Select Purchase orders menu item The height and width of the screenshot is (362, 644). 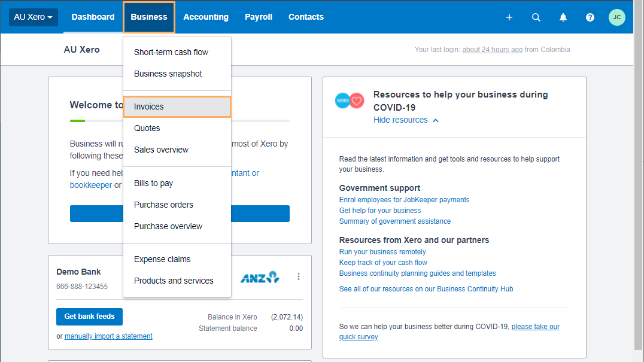177,205
